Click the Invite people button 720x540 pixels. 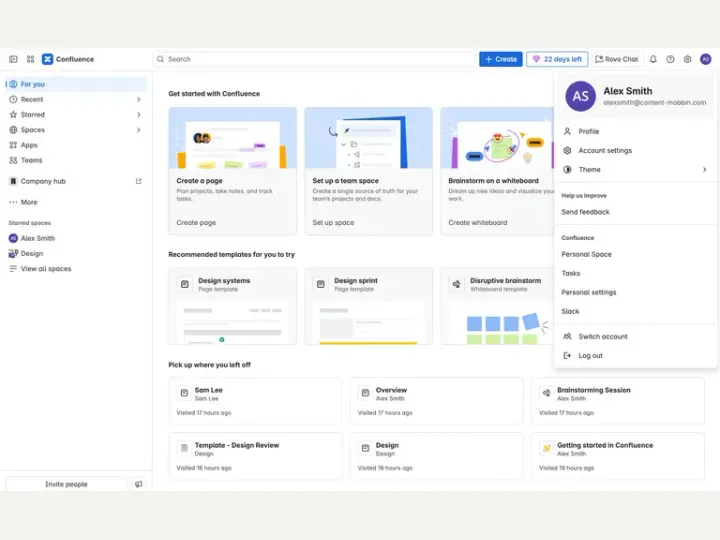[66, 484]
